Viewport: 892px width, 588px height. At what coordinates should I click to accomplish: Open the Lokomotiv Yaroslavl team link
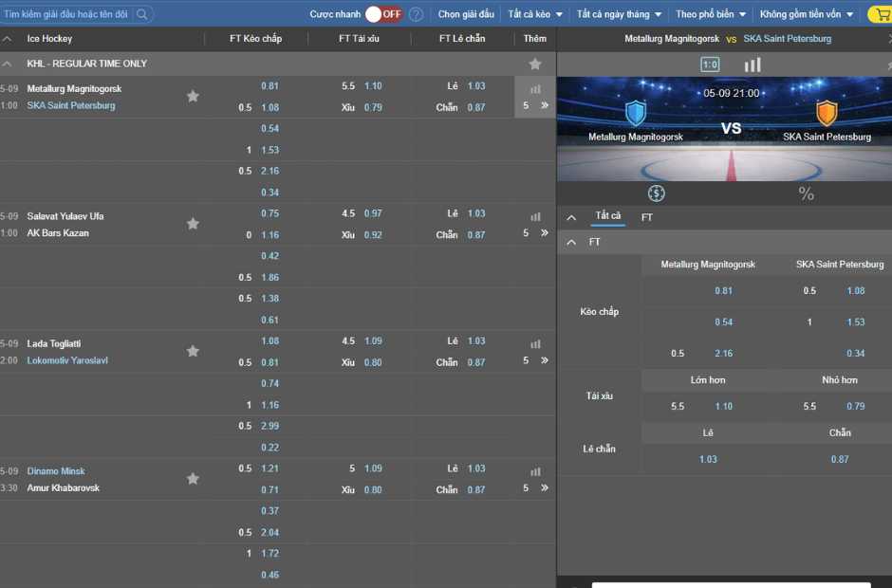tap(67, 360)
